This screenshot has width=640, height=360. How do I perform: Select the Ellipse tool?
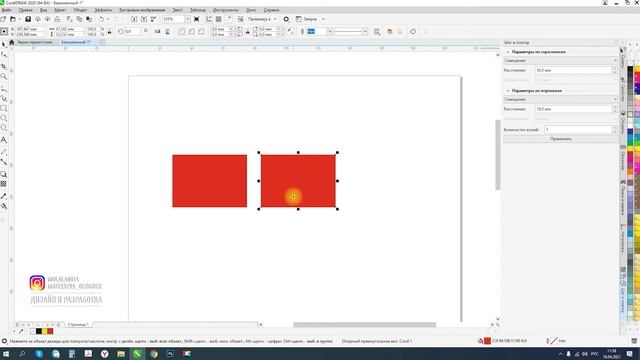[4, 118]
